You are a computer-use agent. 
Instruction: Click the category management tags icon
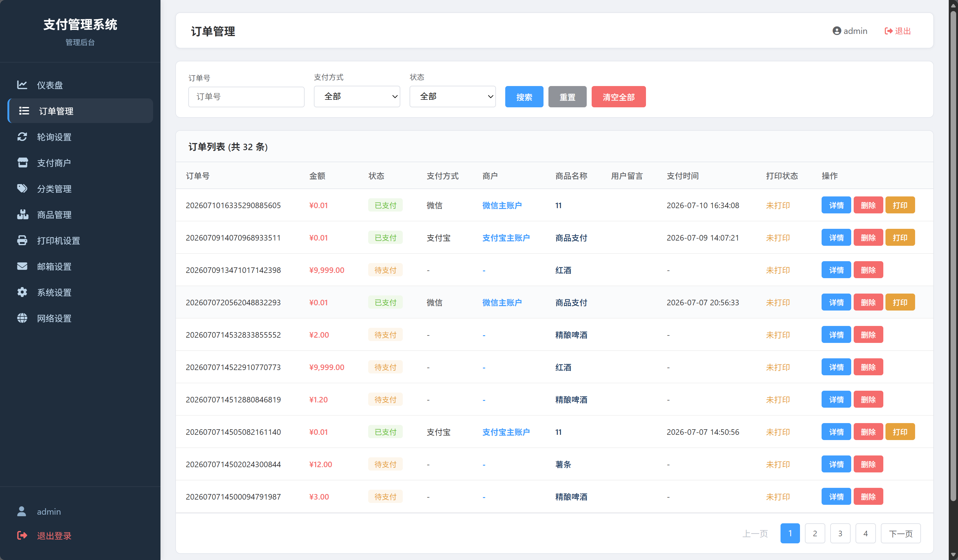point(22,188)
